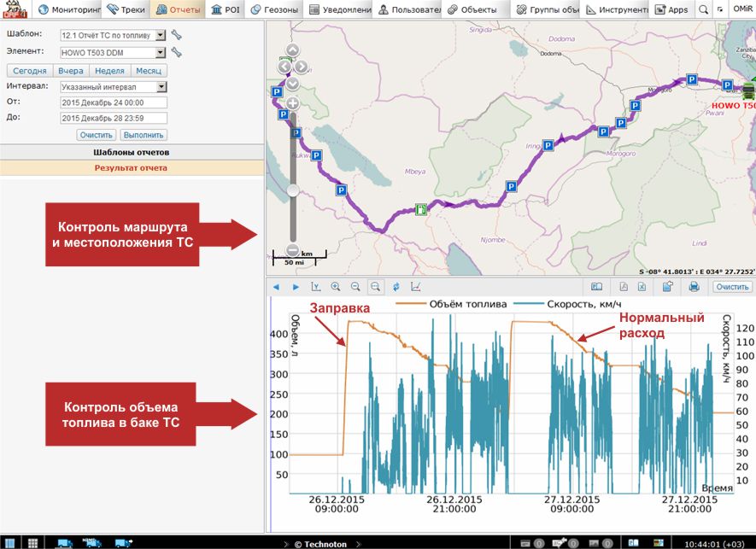
Task: Zoom out on the fuel chart
Action: pos(355,287)
